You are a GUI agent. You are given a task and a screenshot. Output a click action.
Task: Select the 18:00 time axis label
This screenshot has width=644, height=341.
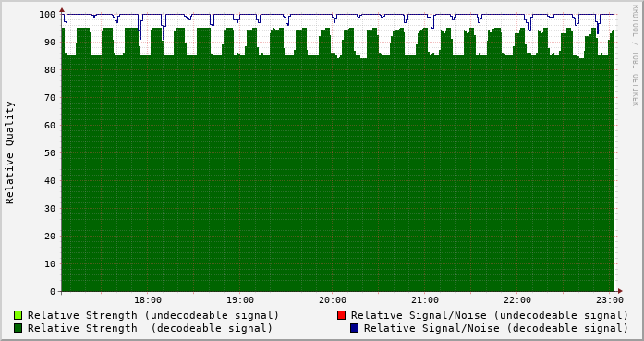point(148,300)
